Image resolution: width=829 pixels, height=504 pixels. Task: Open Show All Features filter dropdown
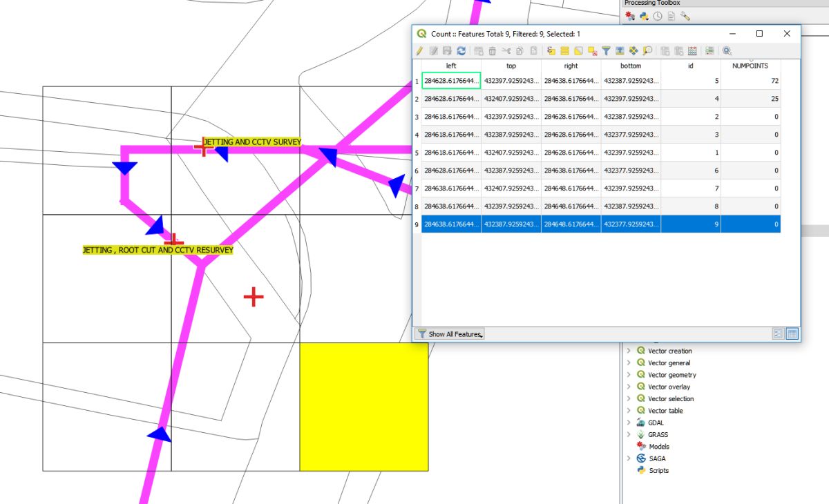(x=450, y=333)
